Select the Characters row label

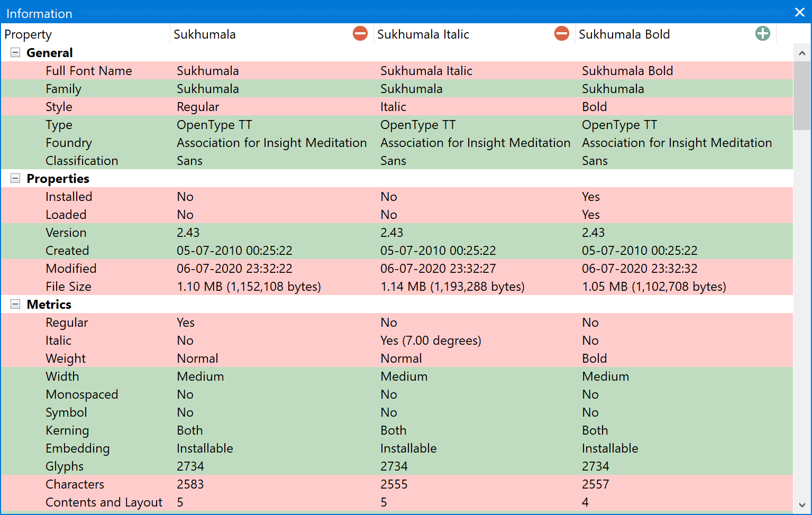[x=75, y=484]
